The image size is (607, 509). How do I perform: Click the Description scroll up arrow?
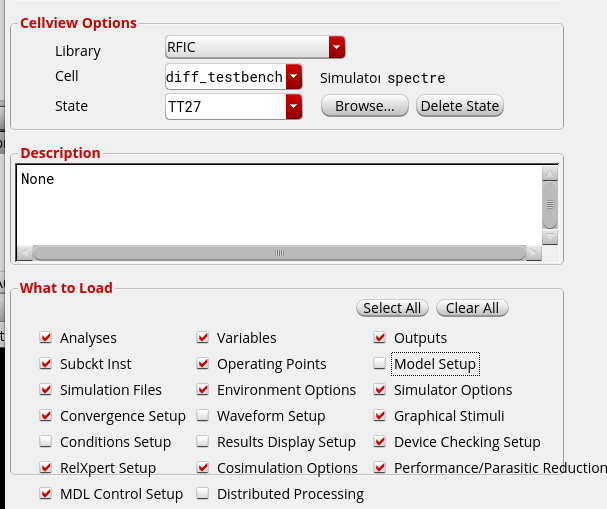point(550,174)
